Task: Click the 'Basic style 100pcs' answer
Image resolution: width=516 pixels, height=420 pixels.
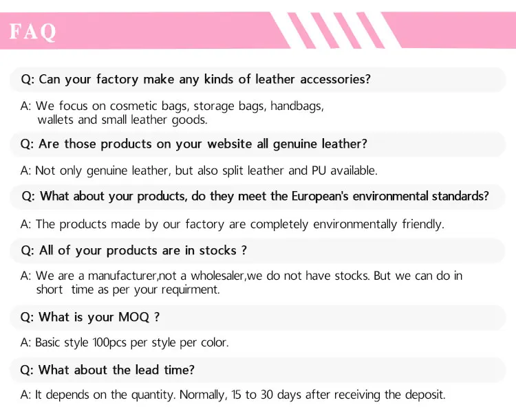Action: click(x=125, y=343)
